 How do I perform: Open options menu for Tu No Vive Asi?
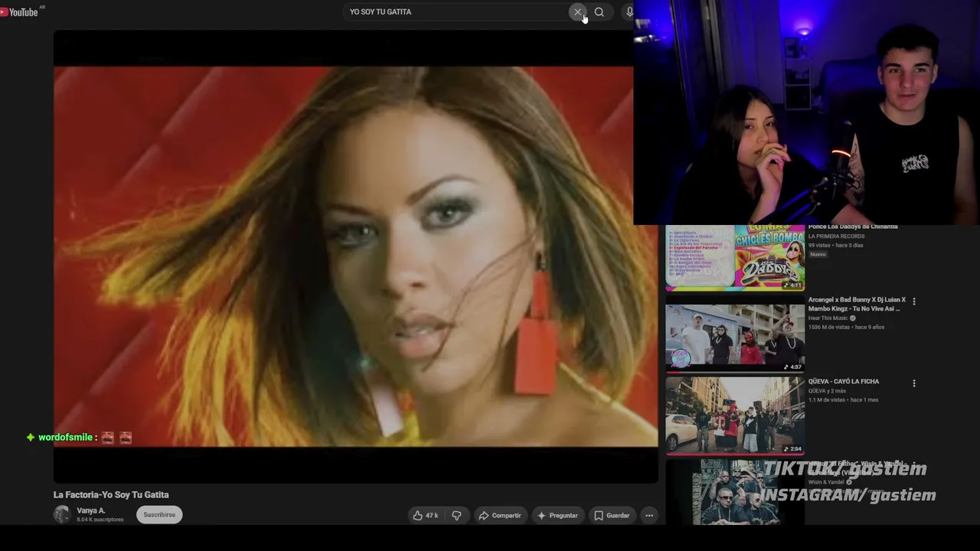click(913, 302)
